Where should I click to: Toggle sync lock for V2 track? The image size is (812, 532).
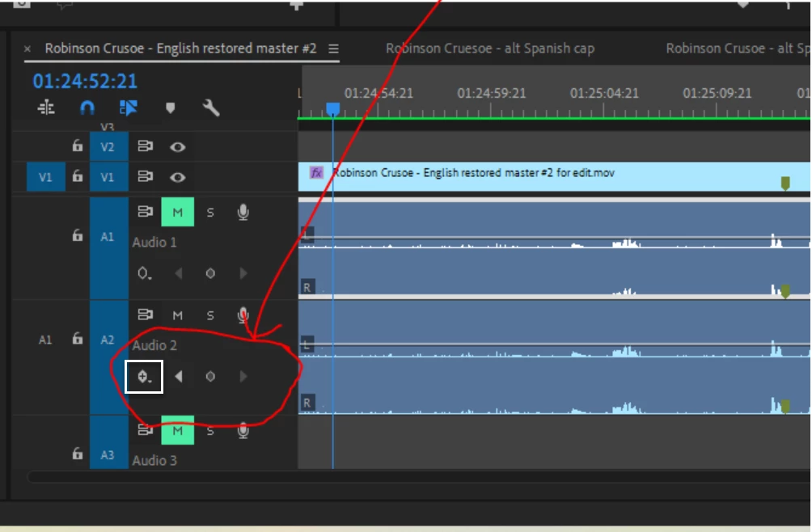pos(146,146)
